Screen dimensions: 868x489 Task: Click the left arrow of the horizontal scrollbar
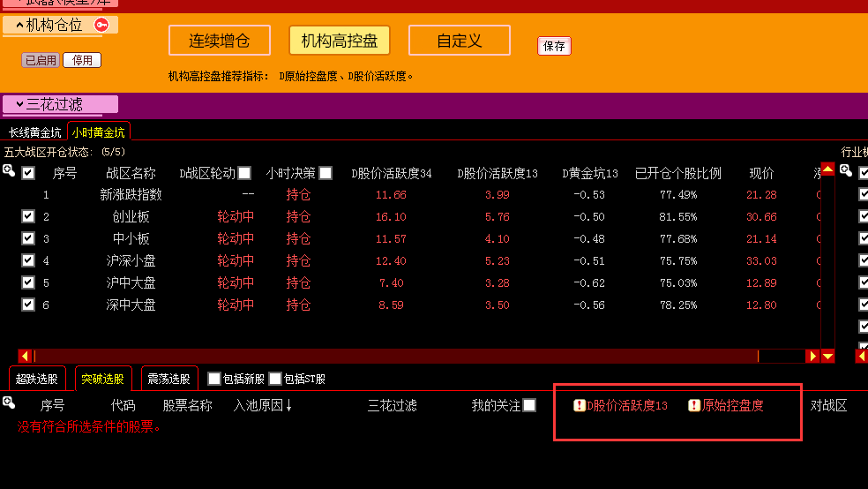26,357
